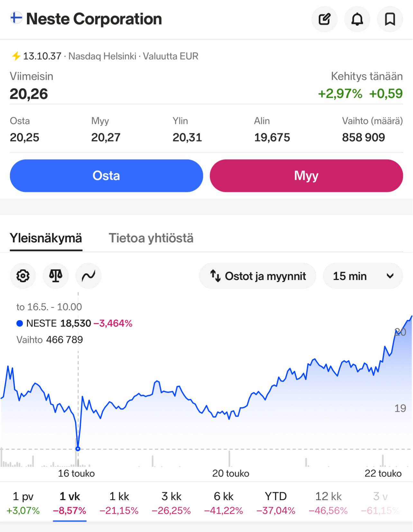Switch to Tietoa yhtiöstä tab
This screenshot has height=532, width=413.
[151, 238]
